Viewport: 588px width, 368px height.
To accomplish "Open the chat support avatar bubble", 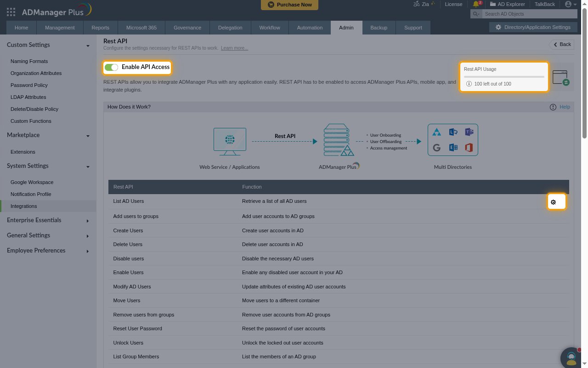I will (571, 357).
